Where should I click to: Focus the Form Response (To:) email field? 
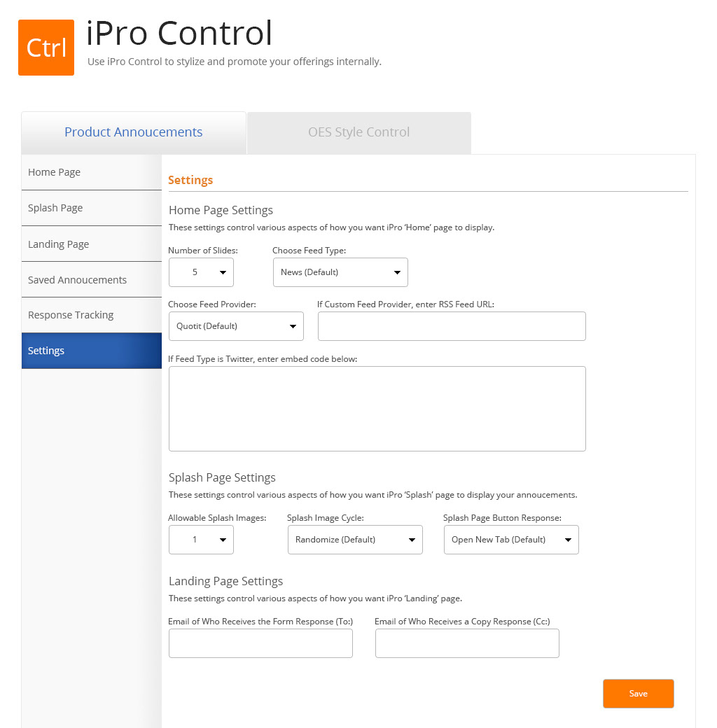coord(260,643)
